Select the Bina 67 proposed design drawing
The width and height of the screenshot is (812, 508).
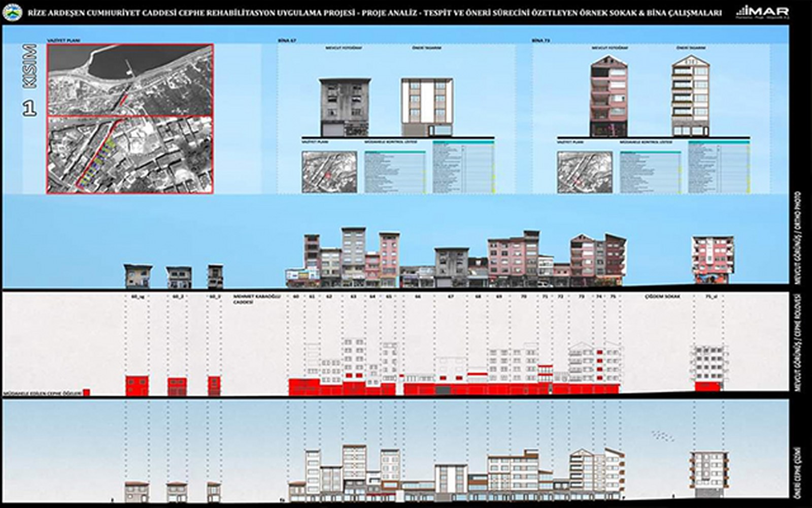point(427,107)
